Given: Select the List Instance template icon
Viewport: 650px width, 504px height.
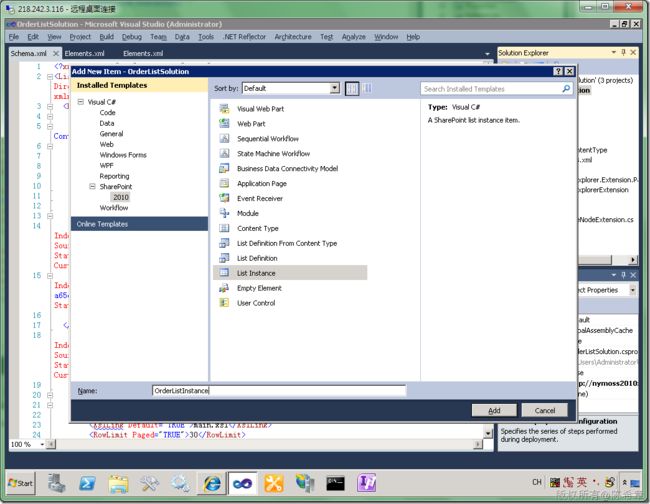Looking at the screenshot, I should (224, 273).
